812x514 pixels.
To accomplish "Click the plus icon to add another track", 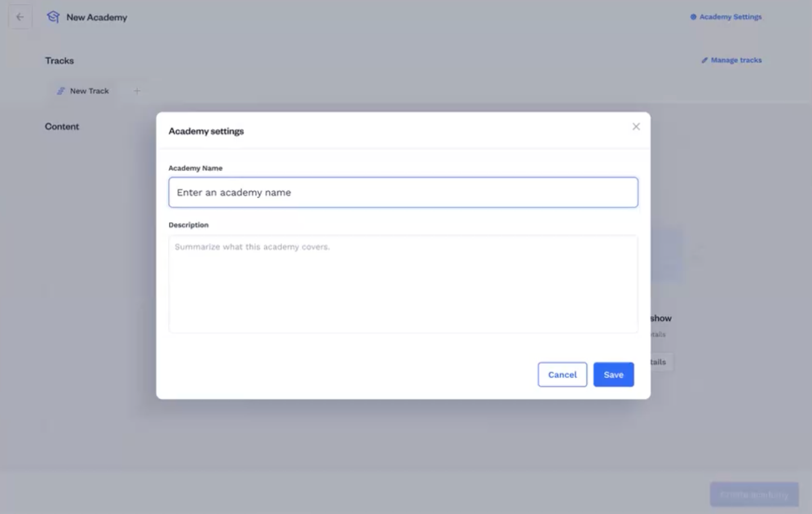I will click(136, 91).
